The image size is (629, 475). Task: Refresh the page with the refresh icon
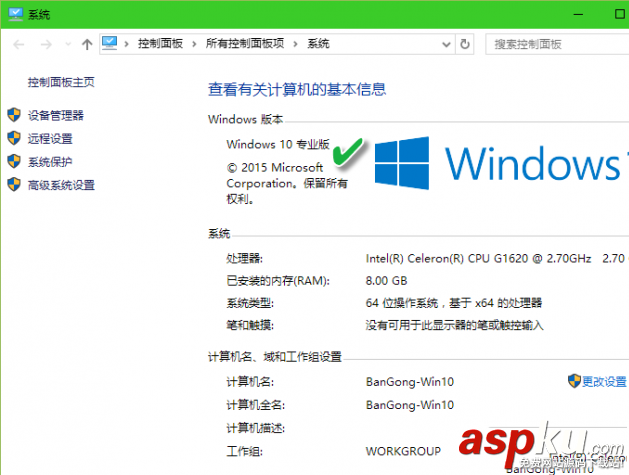(465, 44)
